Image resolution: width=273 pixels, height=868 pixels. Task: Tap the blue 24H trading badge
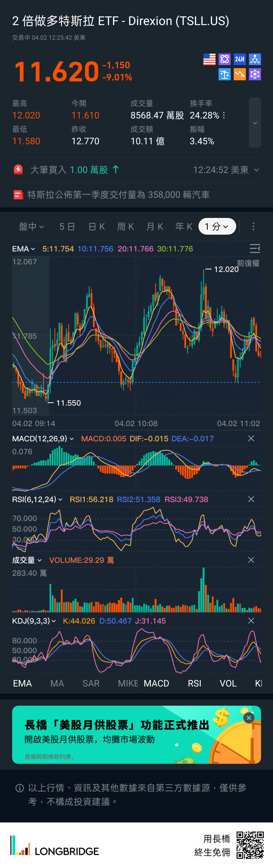[x=240, y=59]
